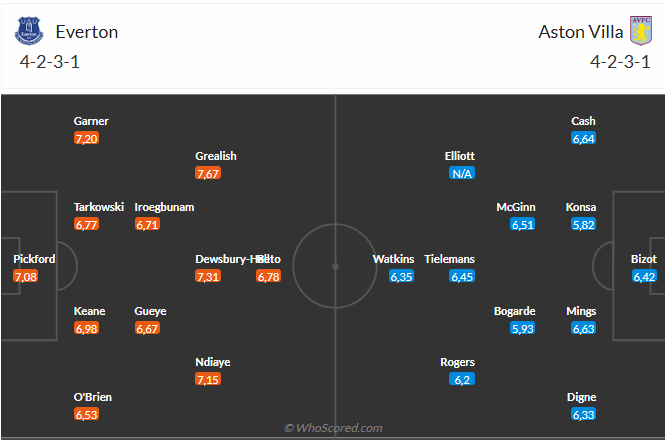Click the Everton club crest

click(30, 31)
